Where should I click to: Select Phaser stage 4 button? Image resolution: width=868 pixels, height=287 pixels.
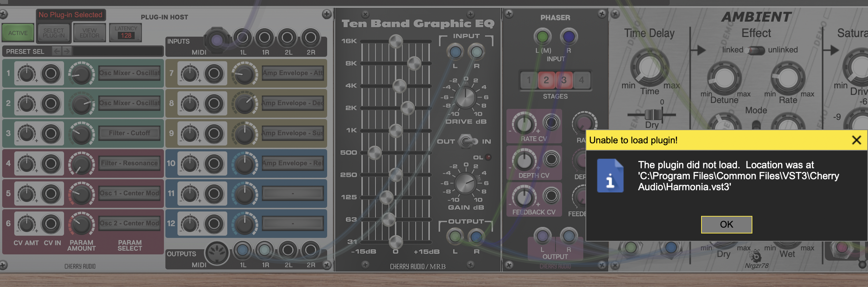(x=581, y=80)
